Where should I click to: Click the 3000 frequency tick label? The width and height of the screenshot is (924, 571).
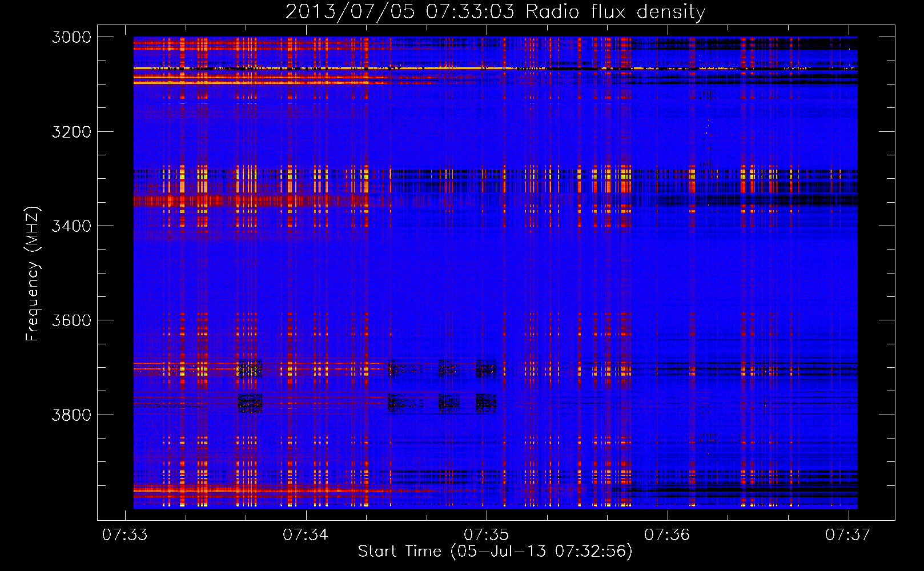(x=71, y=37)
